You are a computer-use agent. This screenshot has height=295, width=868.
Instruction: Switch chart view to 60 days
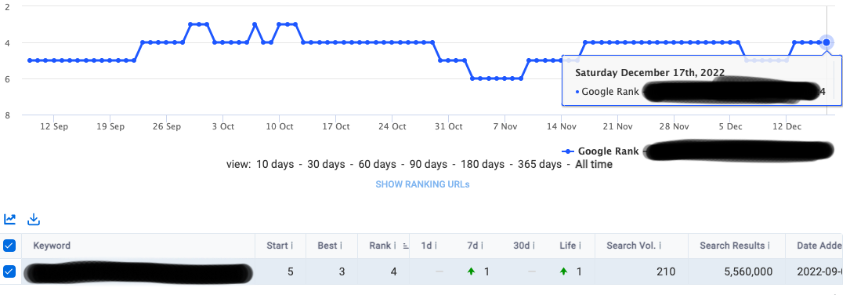click(378, 165)
